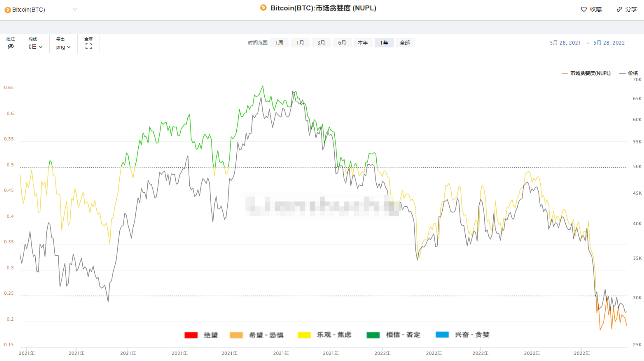Click the 希望 - 恐惧 legend text
This screenshot has height=361, width=644.
click(266, 335)
